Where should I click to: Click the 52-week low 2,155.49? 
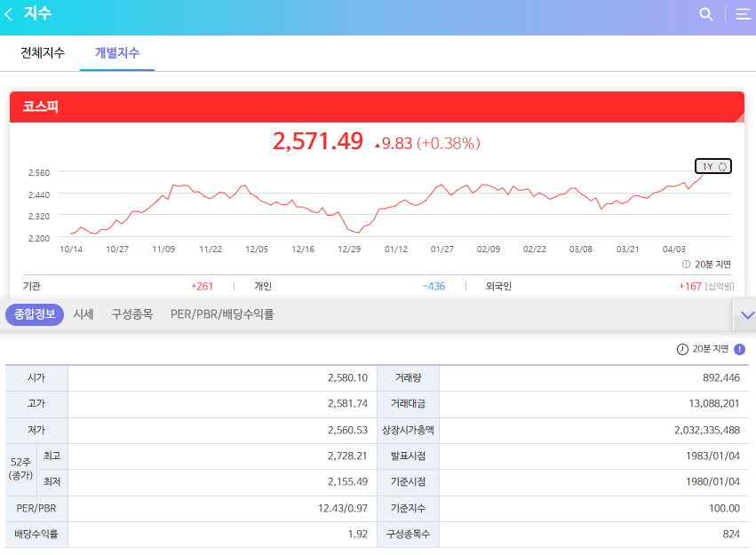point(347,482)
